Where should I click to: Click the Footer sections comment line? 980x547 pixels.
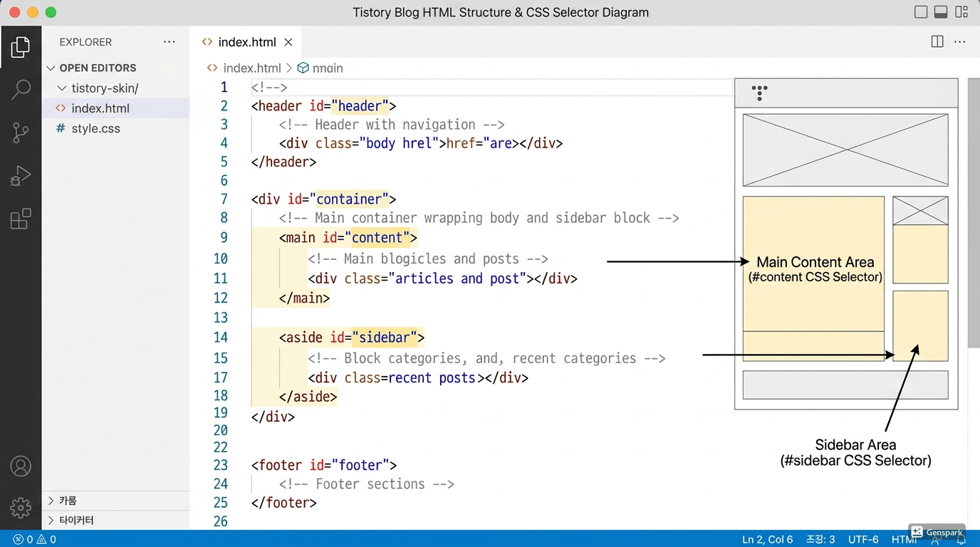click(367, 484)
